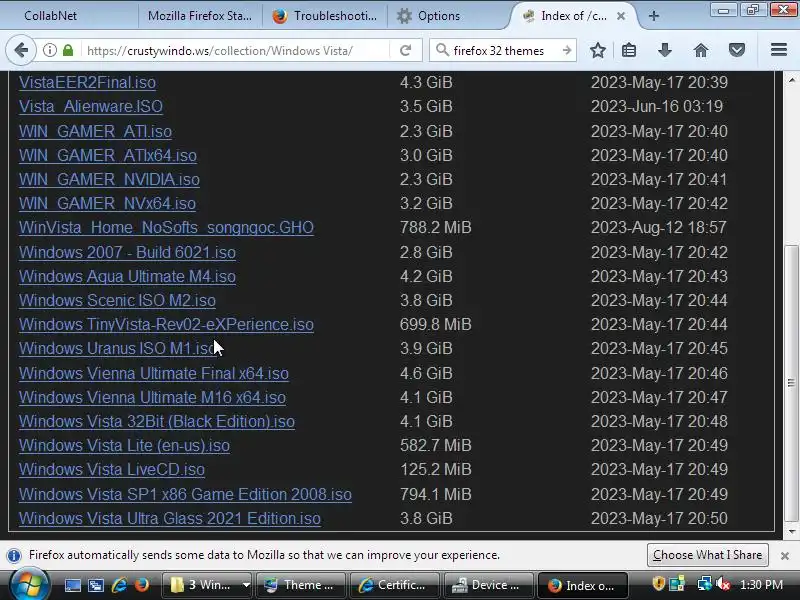Download WIN_GAMER_NVIDIA.iso
Image resolution: width=800 pixels, height=600 pixels.
click(109, 179)
